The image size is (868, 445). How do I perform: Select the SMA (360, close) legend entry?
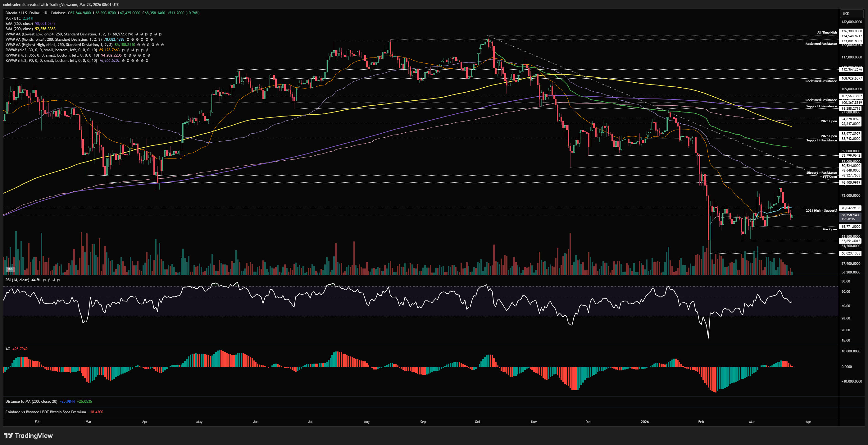point(19,24)
